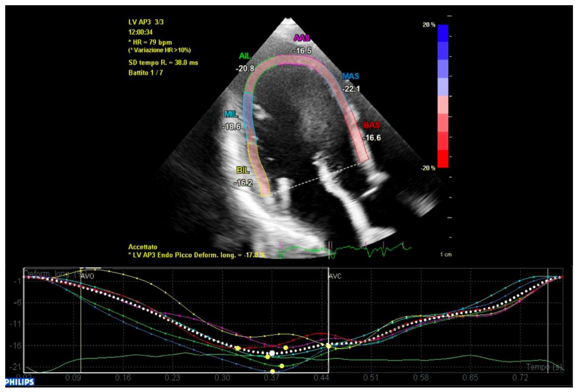Select the magenta AAS segment label

(x=302, y=38)
